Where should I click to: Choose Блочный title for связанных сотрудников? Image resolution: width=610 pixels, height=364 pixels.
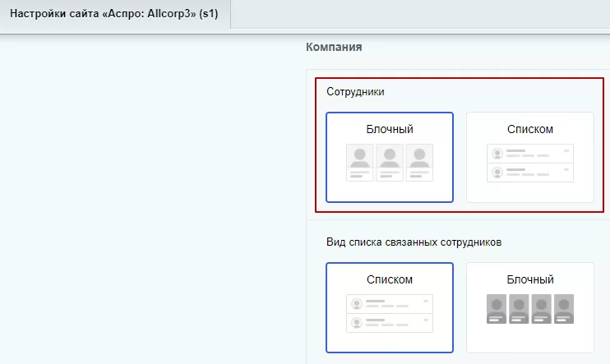point(530,279)
